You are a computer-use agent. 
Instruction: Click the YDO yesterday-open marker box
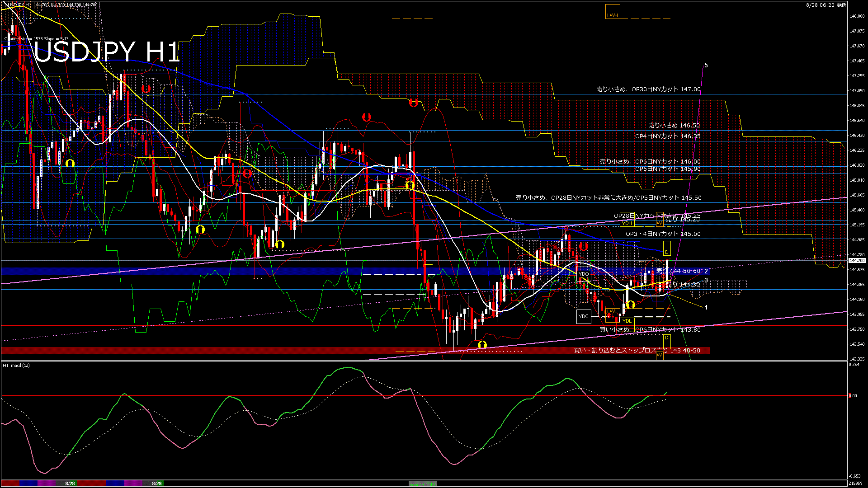[x=584, y=274]
